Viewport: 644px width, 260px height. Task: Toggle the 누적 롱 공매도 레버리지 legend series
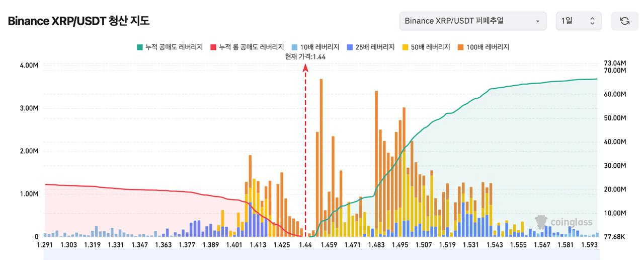pyautogui.click(x=247, y=47)
